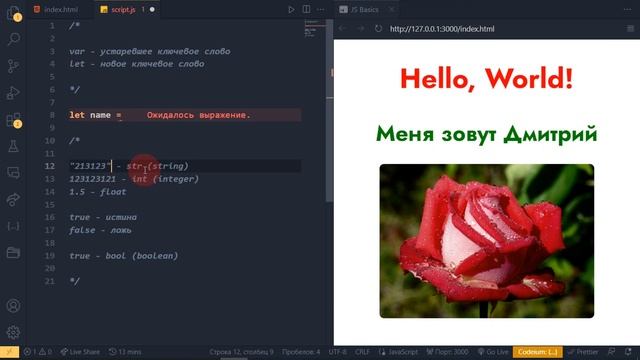
Task: Click unsaved dot on script.js tab
Action: pos(152,9)
